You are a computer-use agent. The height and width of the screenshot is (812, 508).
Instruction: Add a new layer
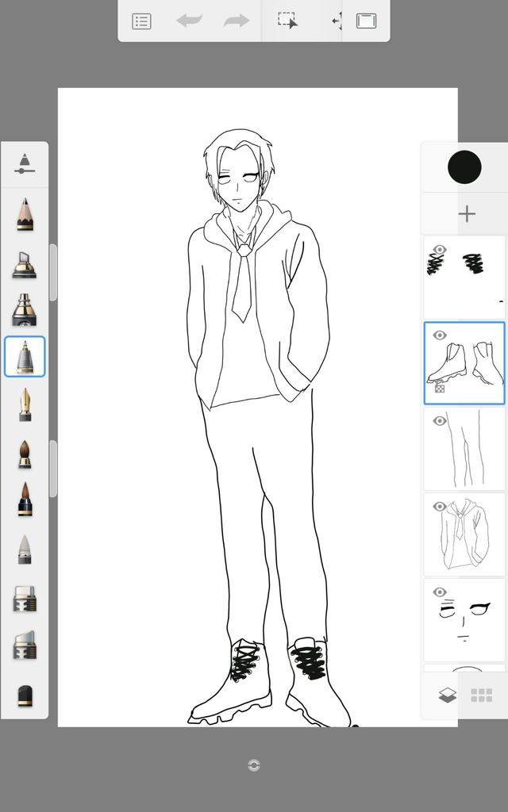pos(467,214)
